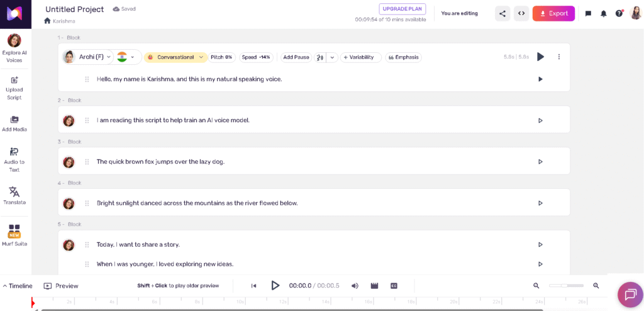Open the Archi (F) voice dropdown
The width and height of the screenshot is (644, 311).
pyautogui.click(x=87, y=57)
